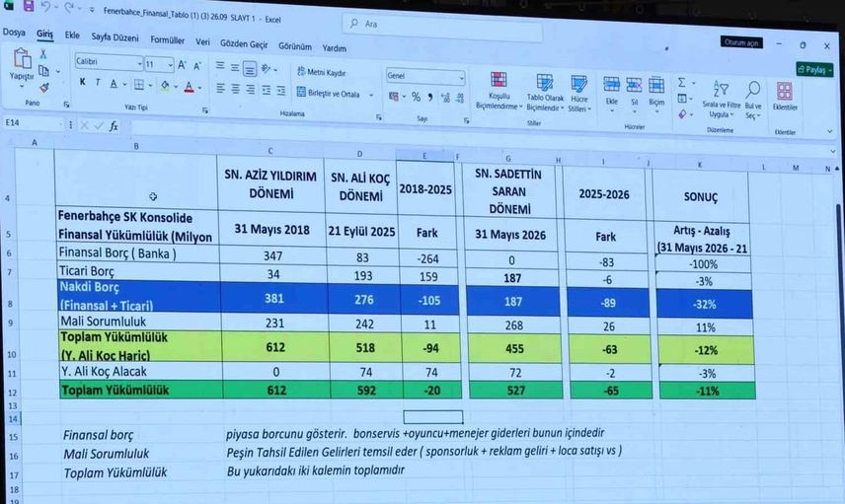Apply the yellow fill color bucket
This screenshot has width=845, height=504.
165,86
